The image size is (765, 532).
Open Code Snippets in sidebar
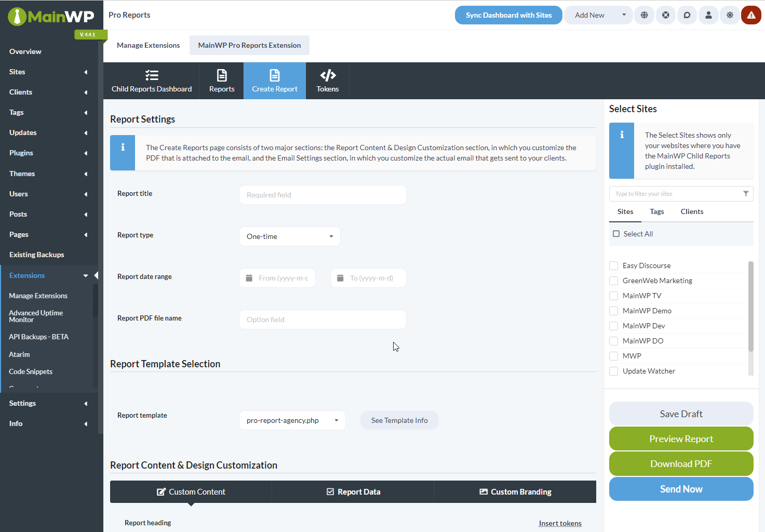31,371
